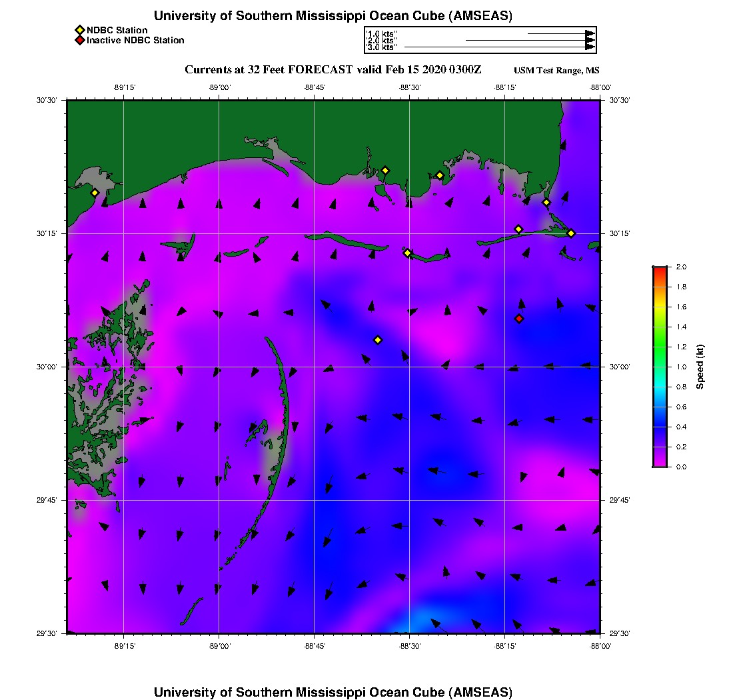Select the yellow station marker on the barrier island
The image size is (733, 700).
coord(408,253)
